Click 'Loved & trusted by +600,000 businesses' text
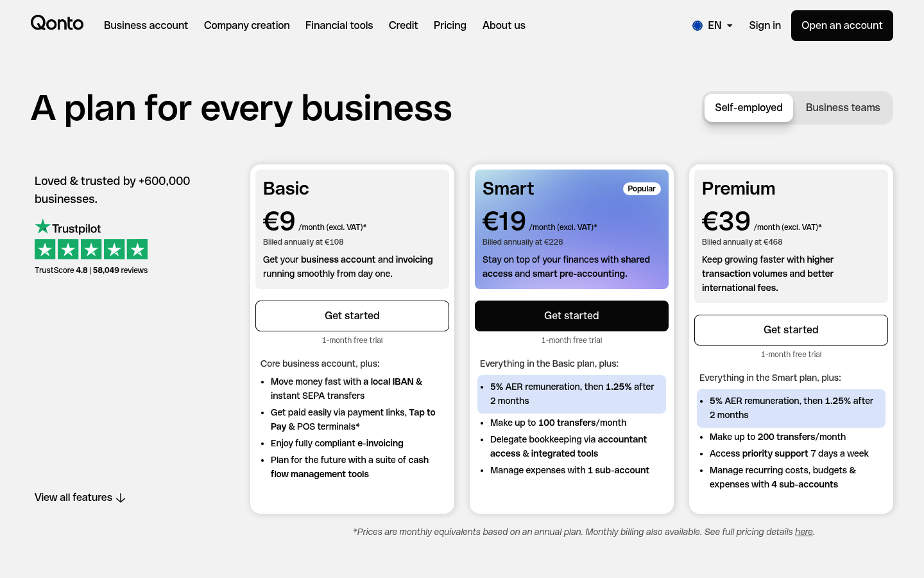The width and height of the screenshot is (924, 578). click(112, 190)
